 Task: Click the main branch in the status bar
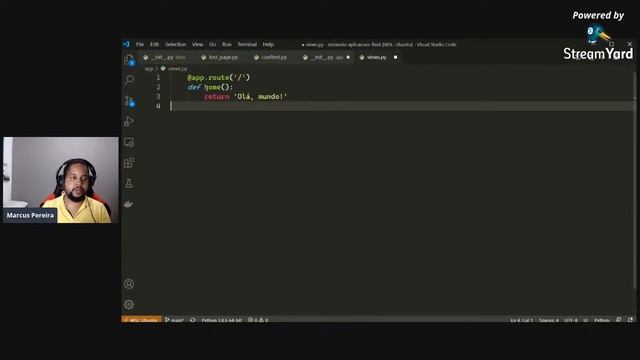point(174,320)
